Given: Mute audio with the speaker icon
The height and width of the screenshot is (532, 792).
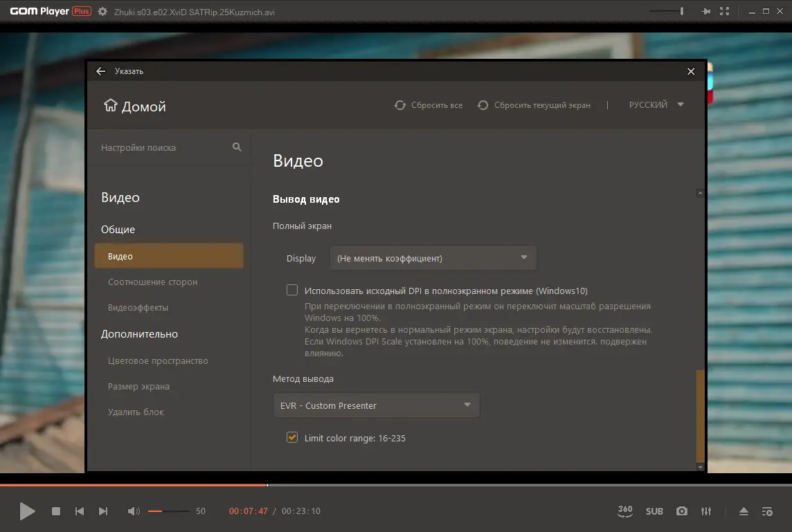Looking at the screenshot, I should [x=134, y=511].
